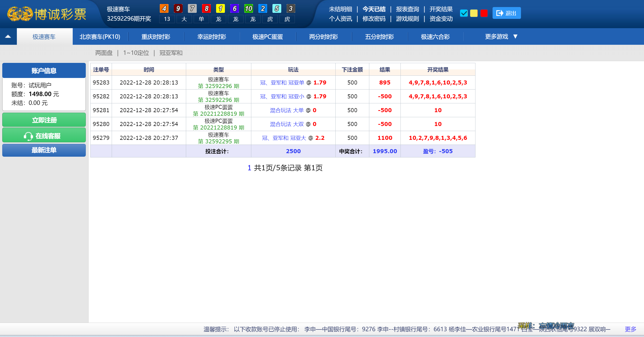Go to page 1 in pagination
Image resolution: width=644 pixels, height=337 pixels.
[249, 168]
